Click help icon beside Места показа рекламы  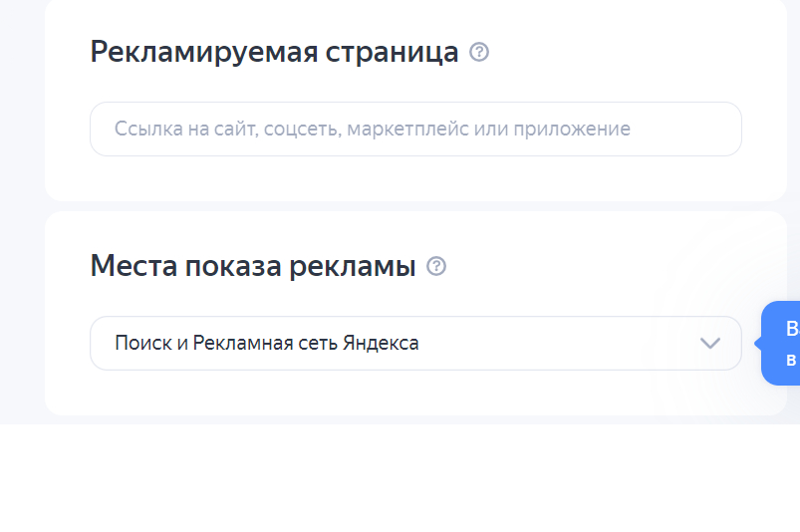click(436, 266)
